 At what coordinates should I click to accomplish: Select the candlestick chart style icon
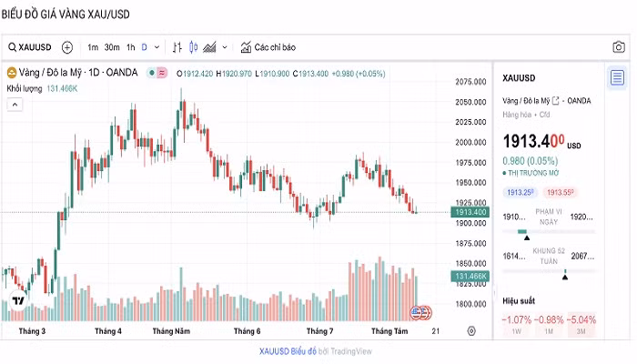click(x=193, y=47)
